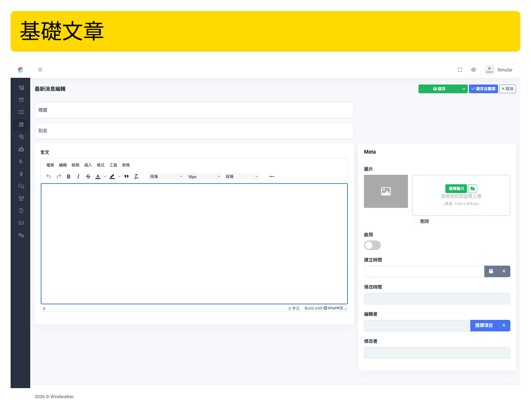This screenshot has height=420, width=531.
Task: Open the microphone icon in the sidebar
Action: coord(21,174)
